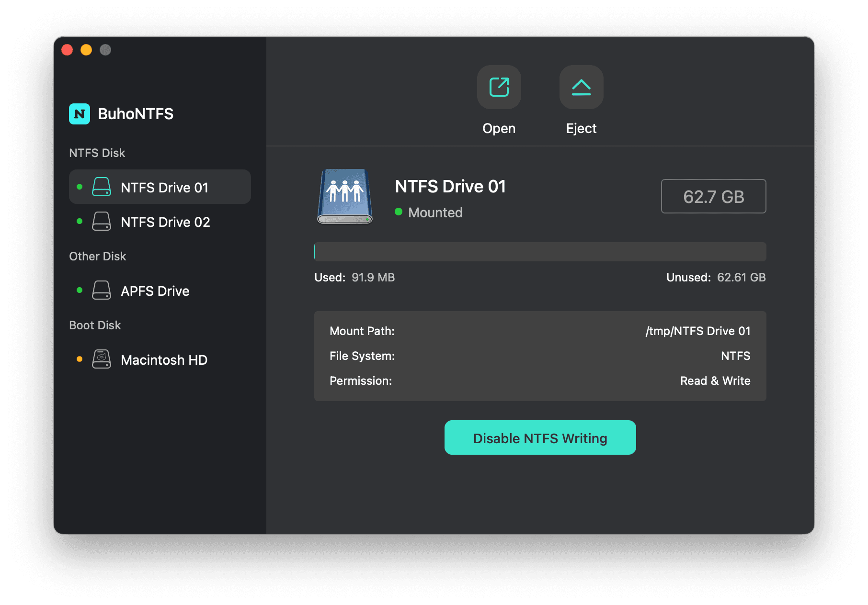Click the NTFS Drive 02 disk icon in sidebar

(x=101, y=222)
